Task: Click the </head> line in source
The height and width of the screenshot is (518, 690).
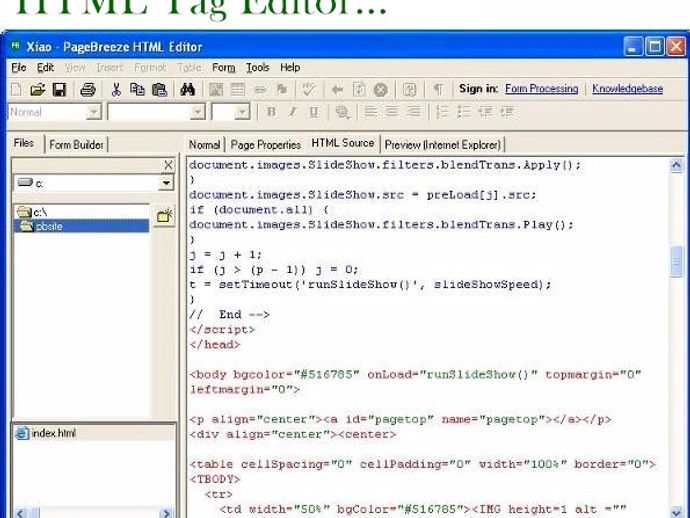Action: 215,345
